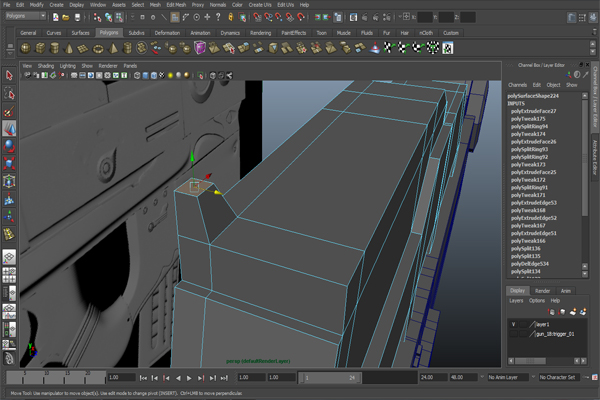Click the move layer up icon

coord(551,312)
